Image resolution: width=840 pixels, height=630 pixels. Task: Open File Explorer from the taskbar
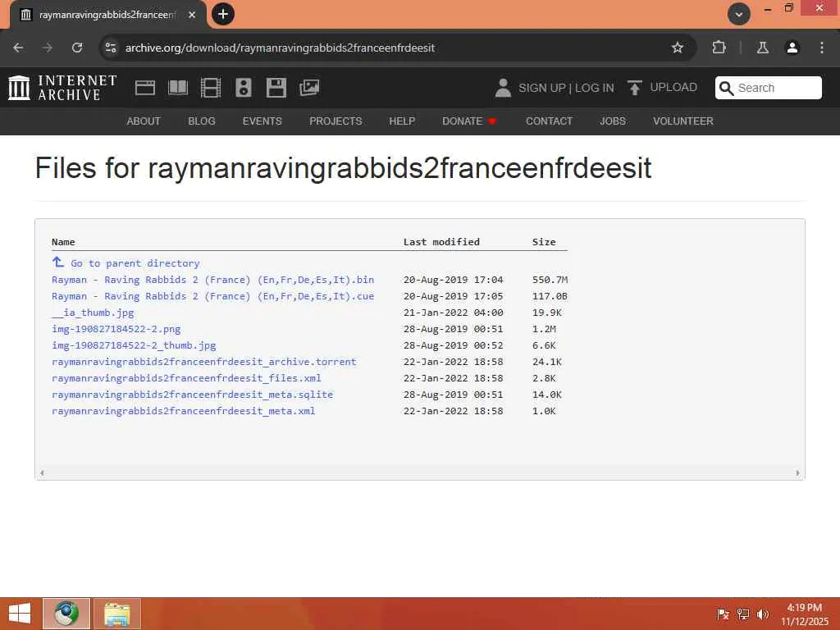coord(117,614)
